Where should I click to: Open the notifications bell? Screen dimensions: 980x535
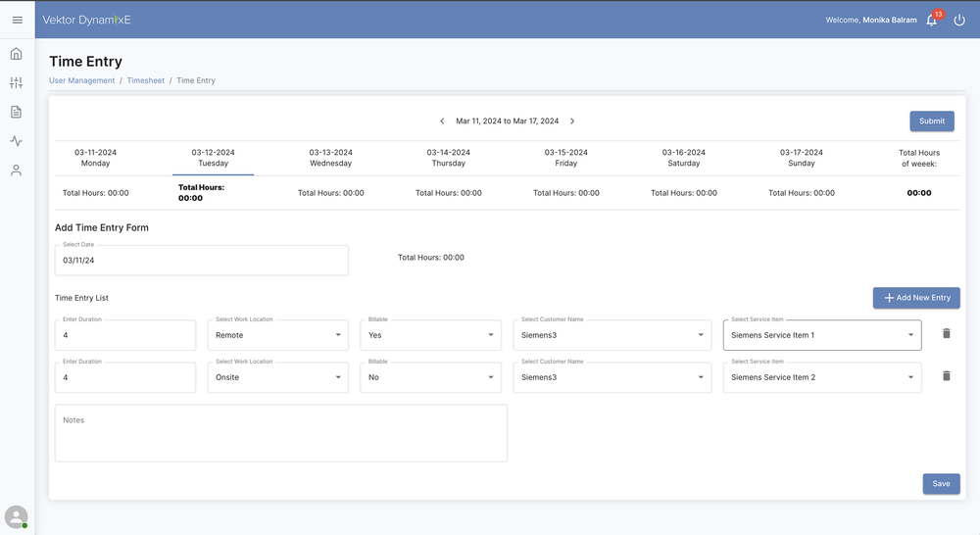pos(932,20)
